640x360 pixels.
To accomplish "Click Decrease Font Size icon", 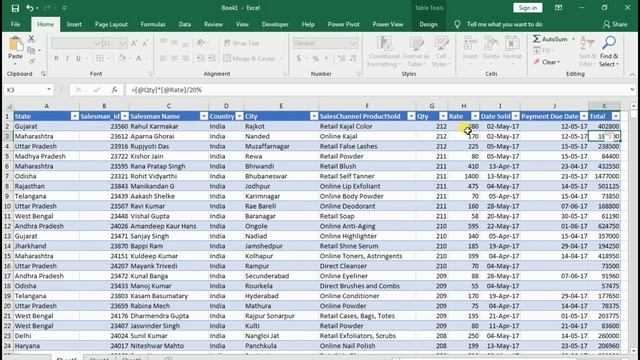I will 145,43.
